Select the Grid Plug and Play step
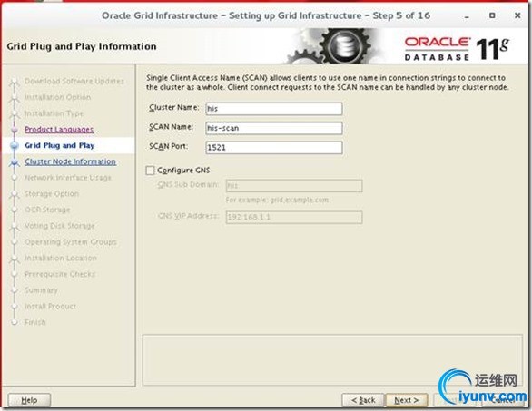Viewport: 532px width, 411px height. click(x=59, y=145)
